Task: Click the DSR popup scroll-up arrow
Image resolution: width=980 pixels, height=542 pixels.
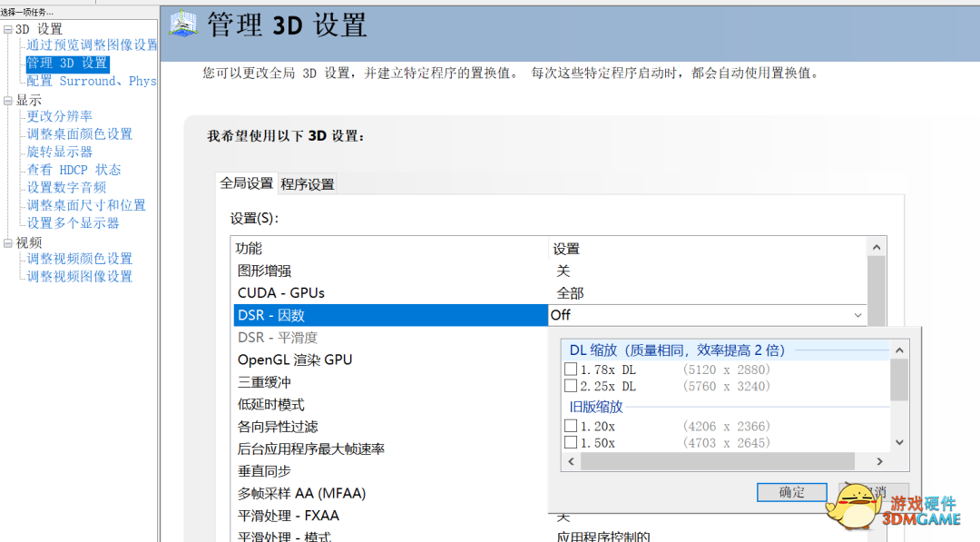Action: pos(899,350)
